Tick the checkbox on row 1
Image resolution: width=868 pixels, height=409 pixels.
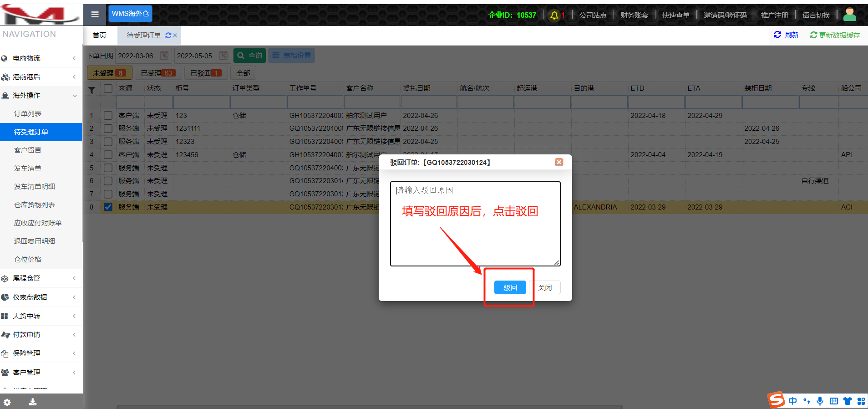point(108,116)
